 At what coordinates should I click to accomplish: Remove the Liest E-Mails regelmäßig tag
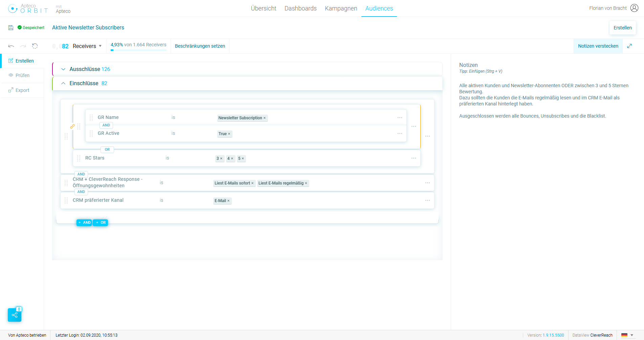click(x=306, y=183)
